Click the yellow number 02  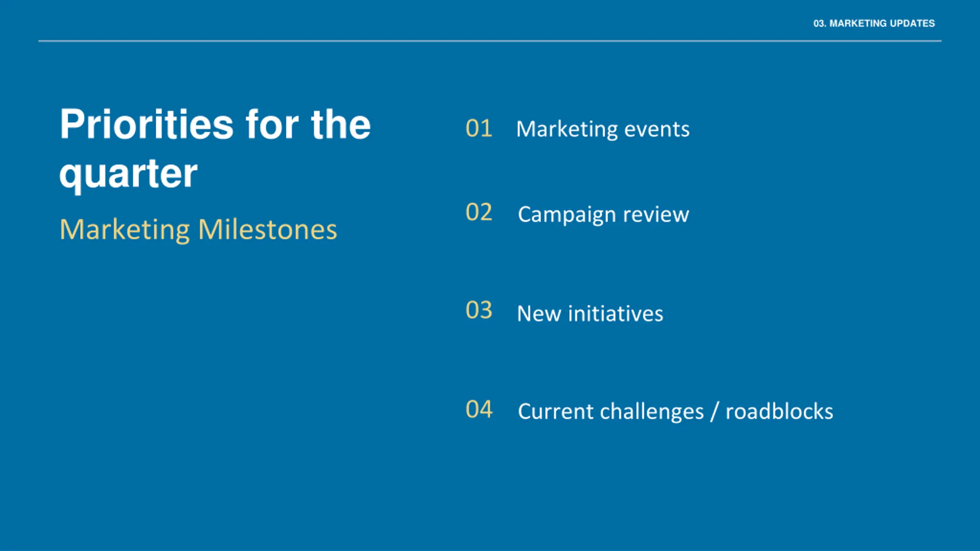pos(479,212)
